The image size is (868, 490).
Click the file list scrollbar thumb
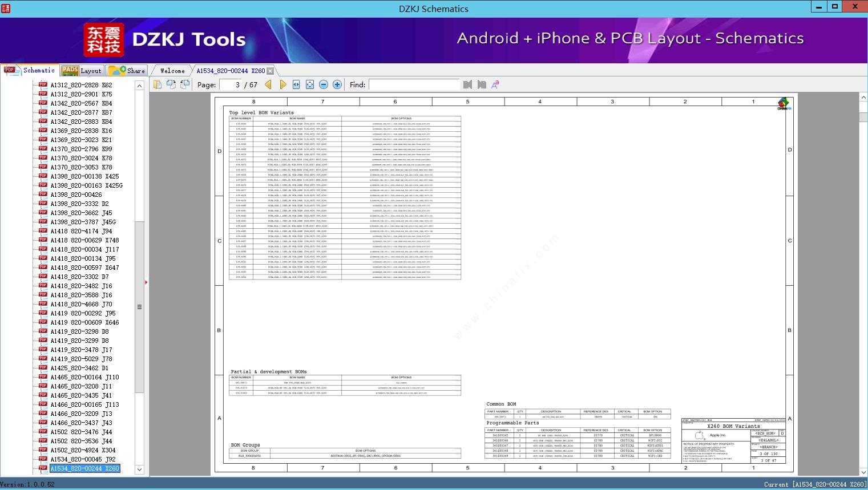[x=139, y=306]
